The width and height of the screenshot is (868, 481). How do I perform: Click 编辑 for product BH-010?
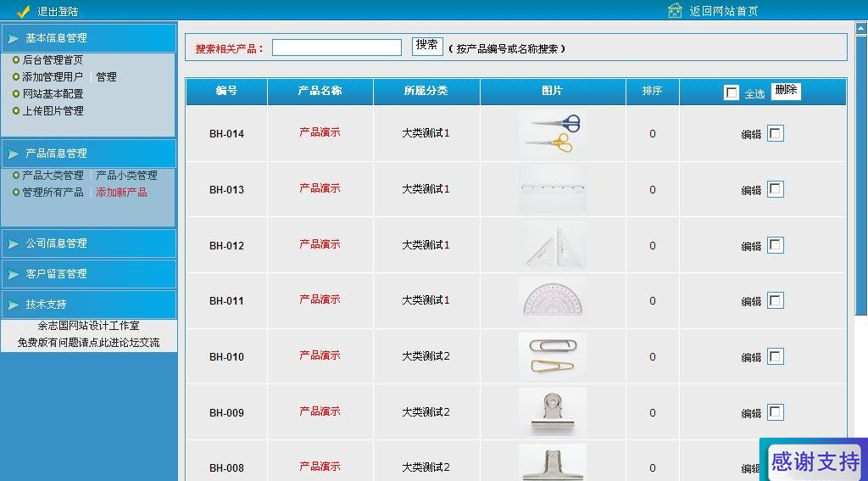751,357
